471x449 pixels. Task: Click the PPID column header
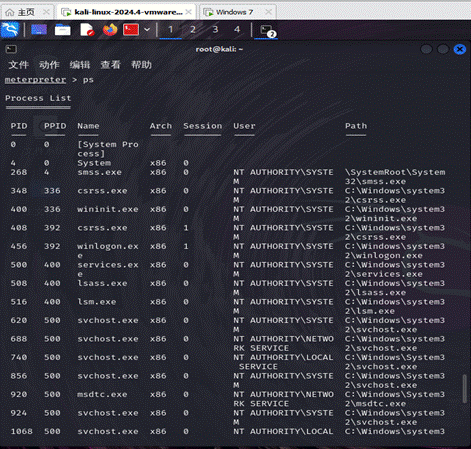[55, 126]
